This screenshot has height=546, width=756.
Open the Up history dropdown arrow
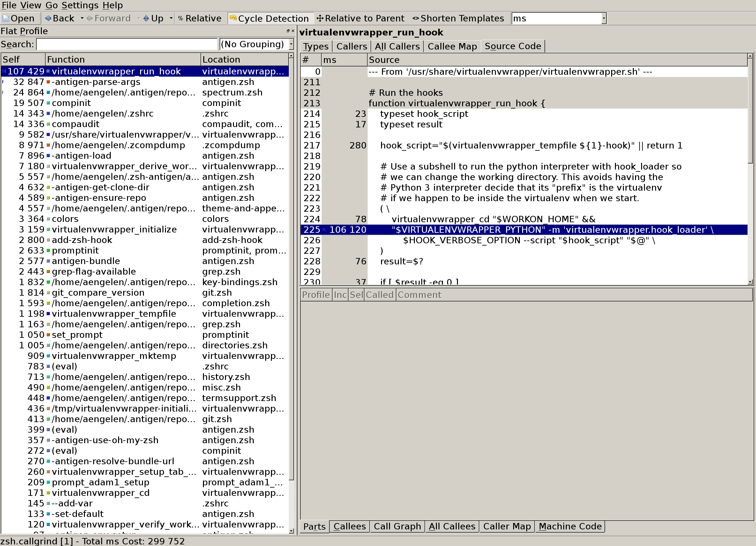pos(171,18)
